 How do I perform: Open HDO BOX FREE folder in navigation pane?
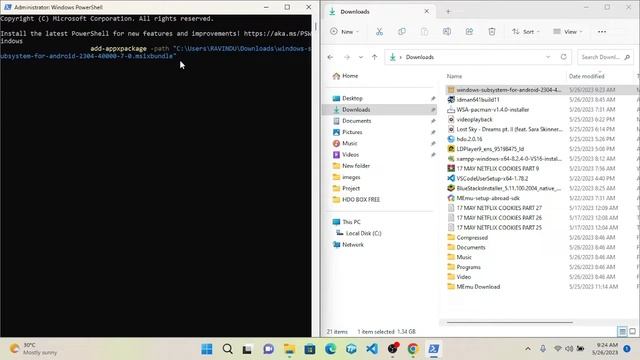click(361, 200)
